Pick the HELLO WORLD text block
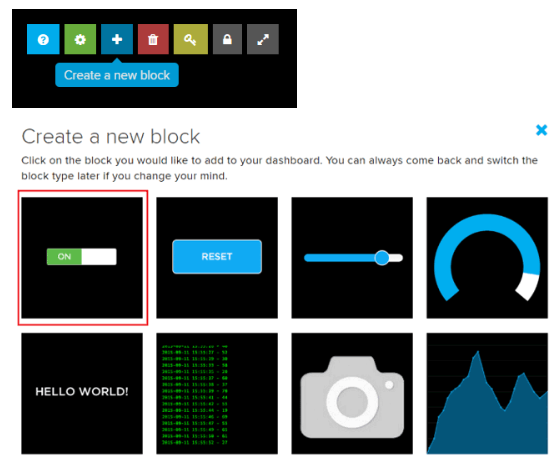The image size is (555, 464). 82,393
